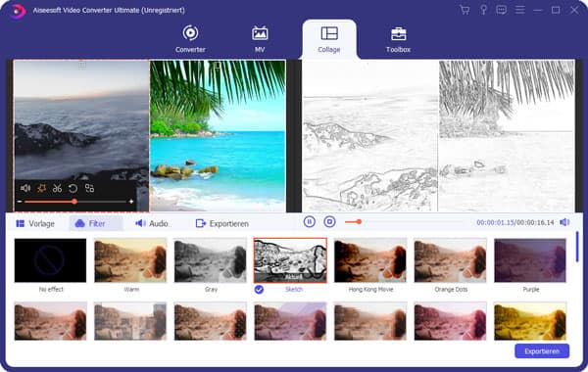Open the feedback chat icon
This screenshot has height=372, width=588.
point(502,10)
